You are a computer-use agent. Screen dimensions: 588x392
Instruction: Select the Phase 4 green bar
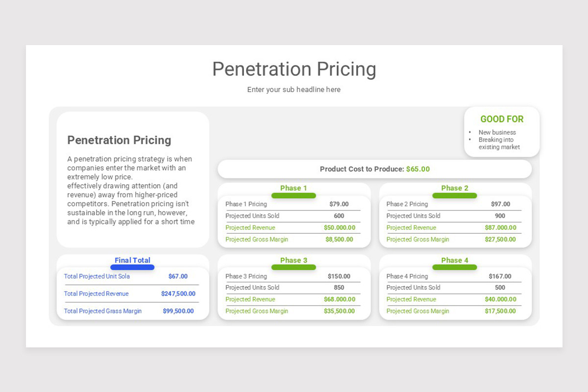pos(455,267)
